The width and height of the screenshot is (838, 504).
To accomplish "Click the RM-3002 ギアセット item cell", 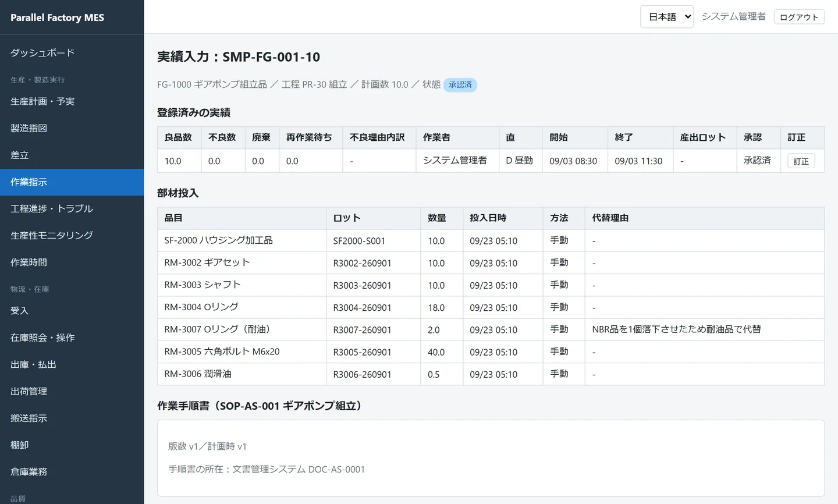I will point(242,262).
